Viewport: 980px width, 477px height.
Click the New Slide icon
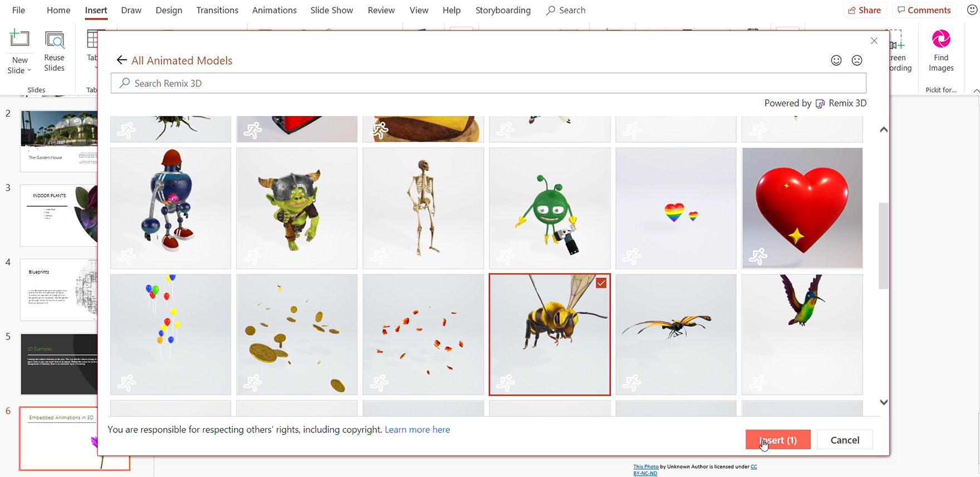coord(19,39)
